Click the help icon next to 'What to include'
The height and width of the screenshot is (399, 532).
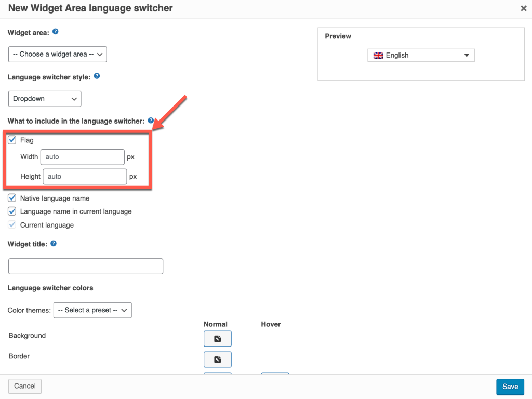[151, 121]
